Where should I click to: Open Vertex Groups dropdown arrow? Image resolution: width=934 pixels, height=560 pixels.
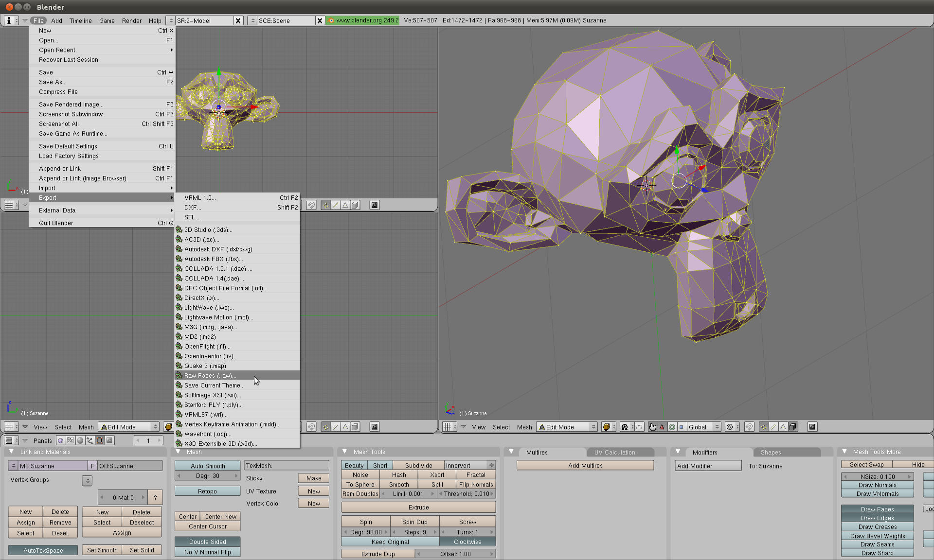tap(87, 481)
